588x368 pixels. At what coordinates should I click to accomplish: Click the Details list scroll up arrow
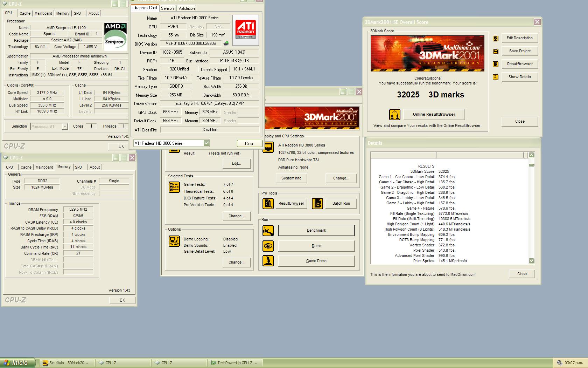532,155
